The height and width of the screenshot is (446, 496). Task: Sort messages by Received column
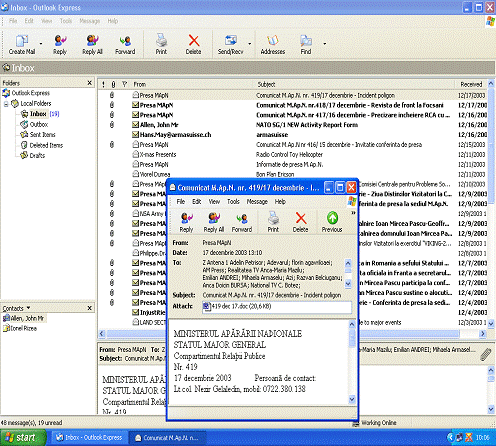click(471, 84)
